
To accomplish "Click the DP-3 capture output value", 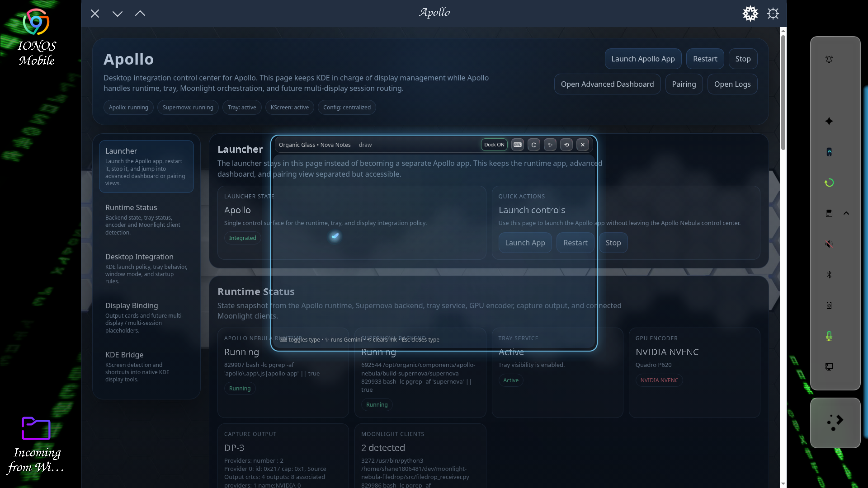I will pos(234,448).
